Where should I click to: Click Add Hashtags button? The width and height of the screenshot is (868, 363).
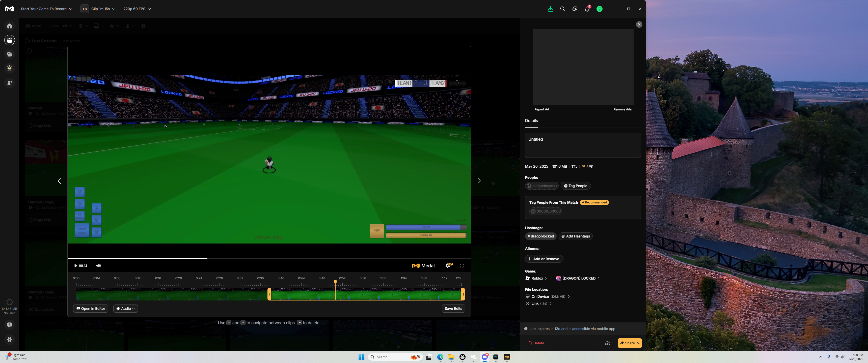[576, 236]
